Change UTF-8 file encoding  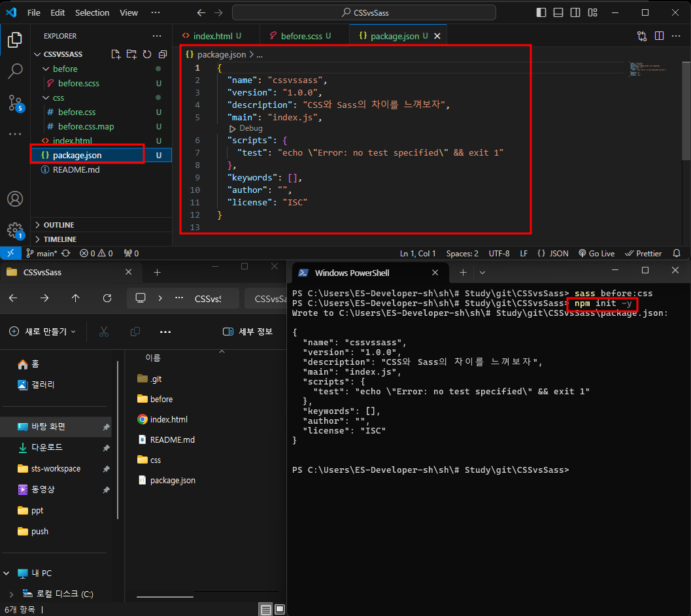(499, 253)
